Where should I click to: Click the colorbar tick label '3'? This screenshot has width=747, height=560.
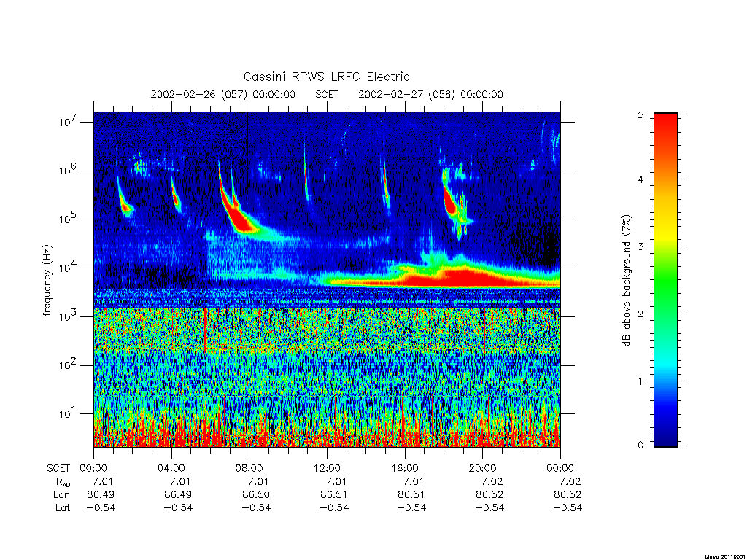pyautogui.click(x=640, y=246)
